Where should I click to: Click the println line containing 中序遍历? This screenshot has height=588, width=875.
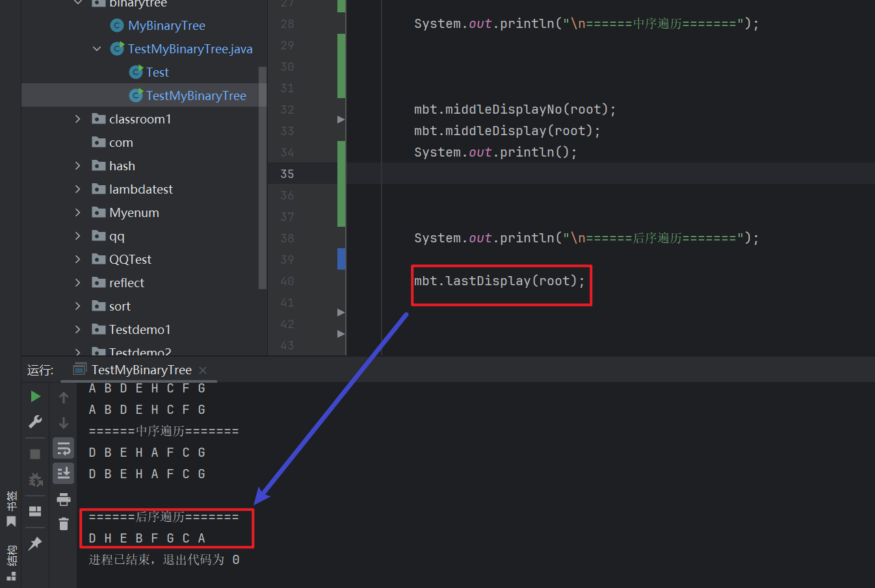point(586,23)
